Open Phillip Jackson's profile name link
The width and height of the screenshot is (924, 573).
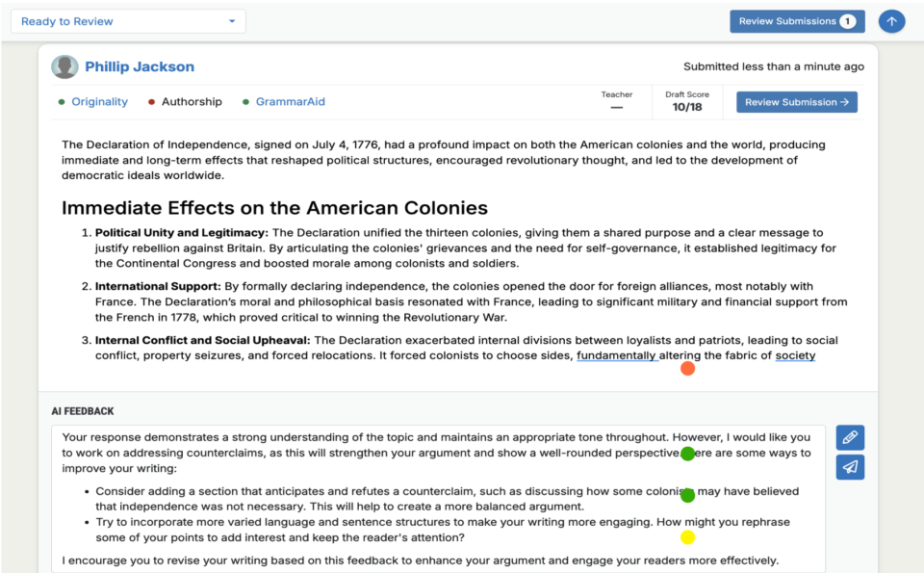(140, 66)
